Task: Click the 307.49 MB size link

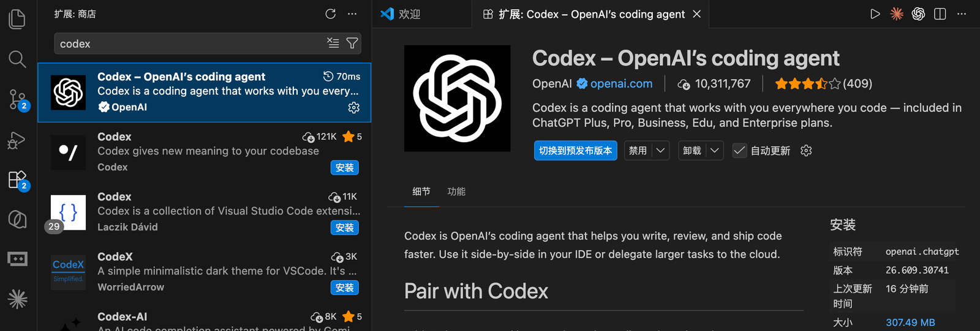Action: click(910, 322)
